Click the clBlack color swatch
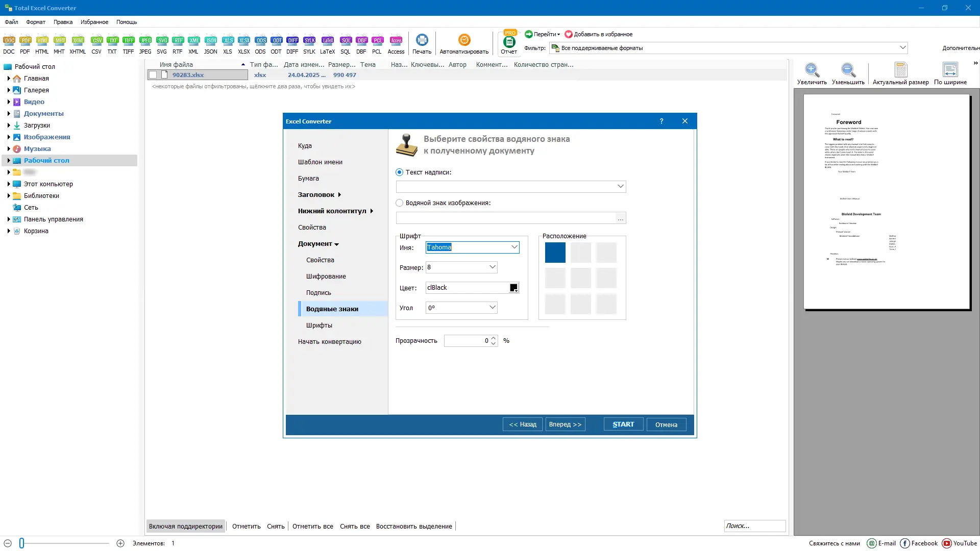 click(x=513, y=288)
